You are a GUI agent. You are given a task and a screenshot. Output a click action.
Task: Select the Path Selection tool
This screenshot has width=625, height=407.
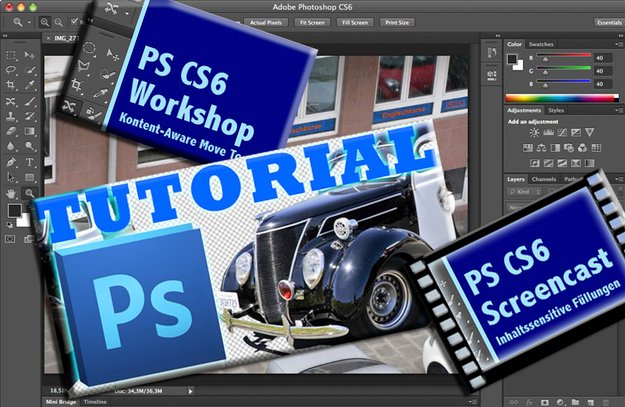[11, 177]
